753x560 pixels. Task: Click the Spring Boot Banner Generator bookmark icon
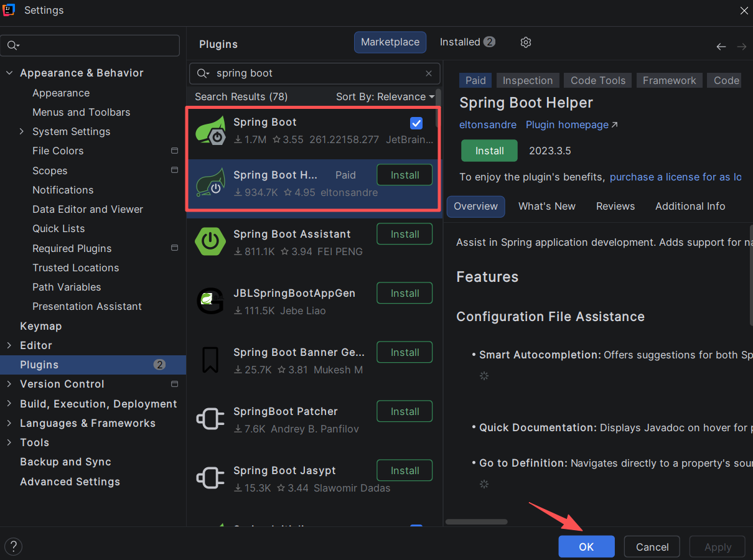210,360
